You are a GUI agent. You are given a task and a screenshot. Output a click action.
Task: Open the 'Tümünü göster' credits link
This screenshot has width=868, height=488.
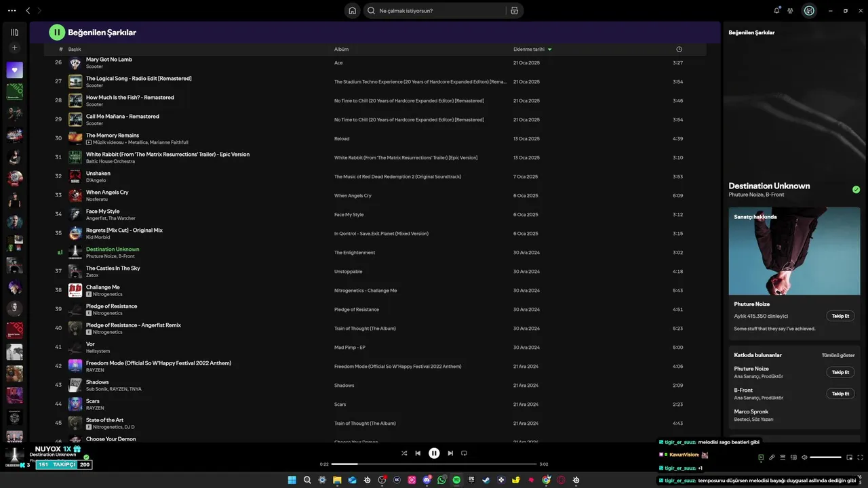click(x=838, y=355)
